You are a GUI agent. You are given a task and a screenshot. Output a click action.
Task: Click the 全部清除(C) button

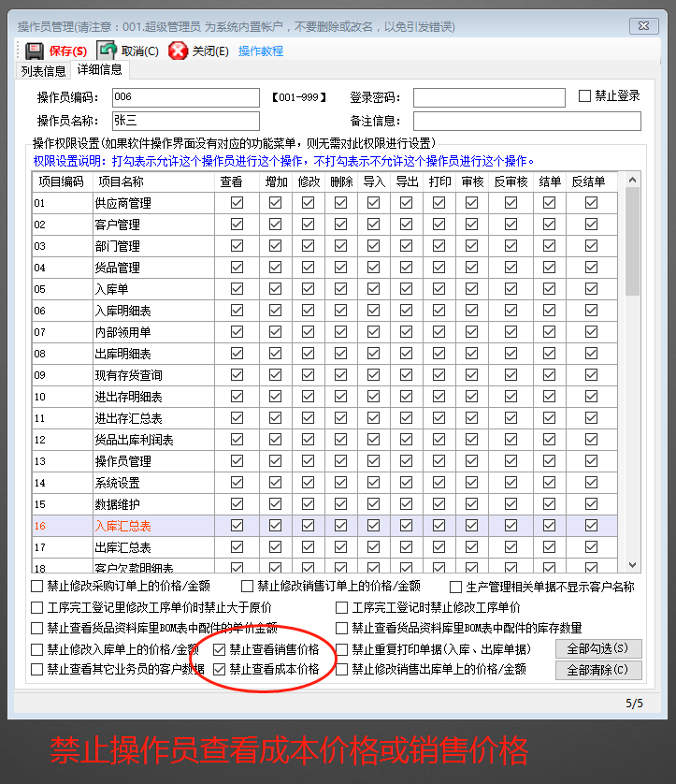pyautogui.click(x=598, y=670)
